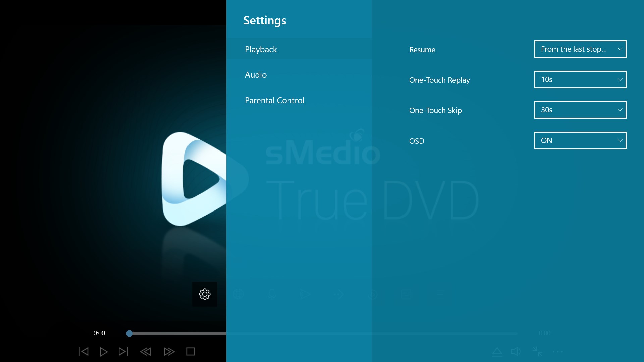
Task: Select the Playback settings section
Action: pos(261,49)
